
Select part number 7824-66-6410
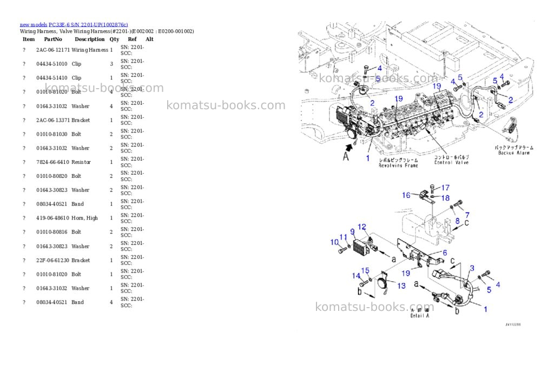pos(52,162)
